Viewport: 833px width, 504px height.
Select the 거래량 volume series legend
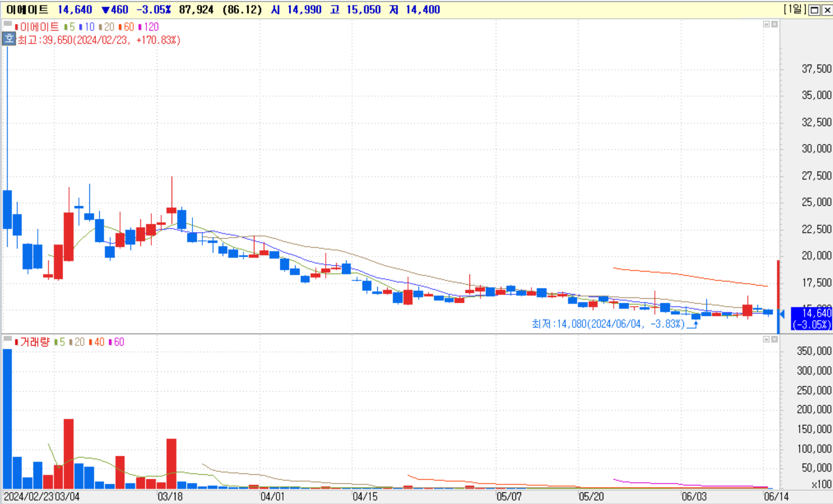[32, 342]
